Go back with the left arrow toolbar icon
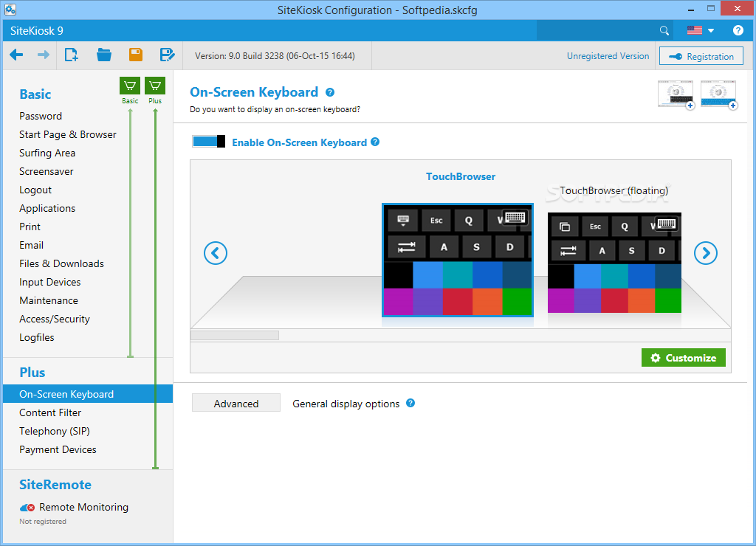 (16, 55)
